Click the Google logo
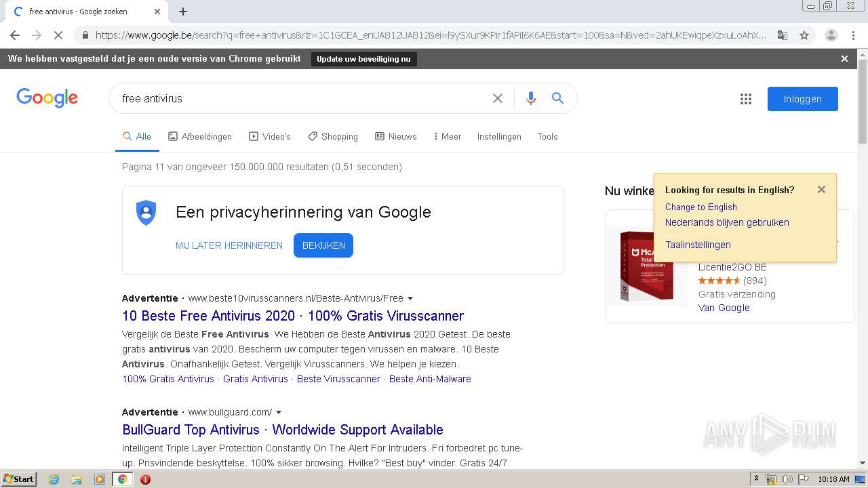The height and width of the screenshot is (488, 868). pyautogui.click(x=47, y=98)
